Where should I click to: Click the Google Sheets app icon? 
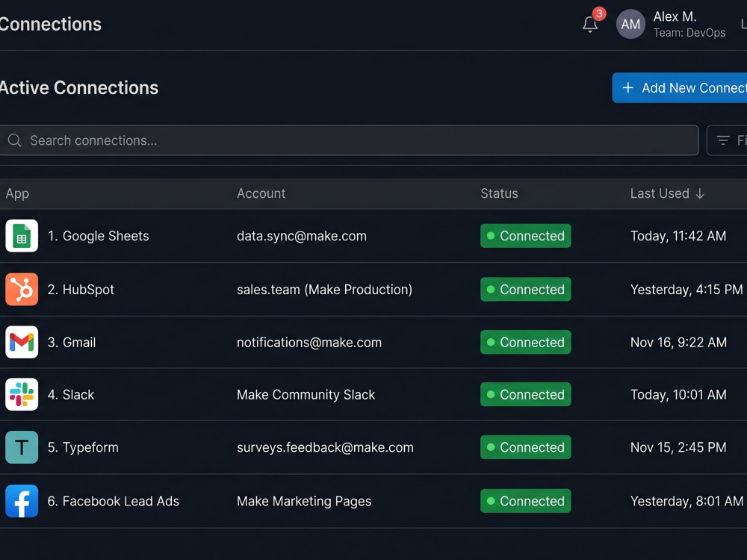coord(22,236)
